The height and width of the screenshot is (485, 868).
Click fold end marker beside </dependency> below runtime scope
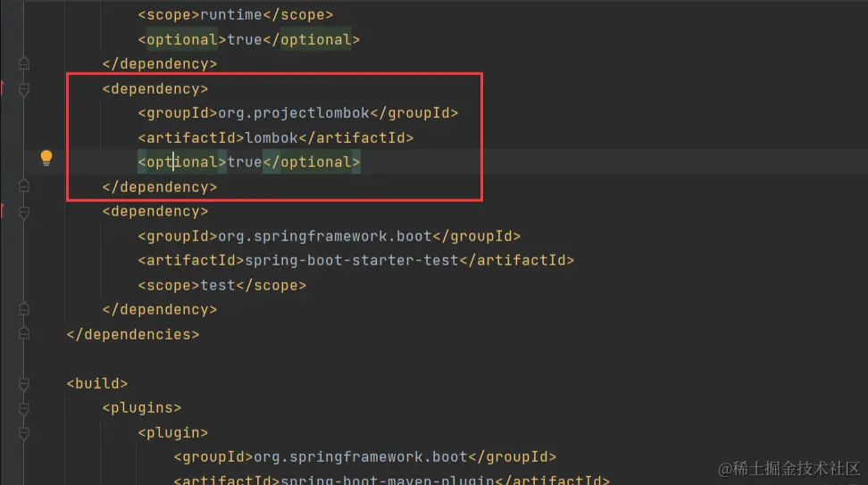coord(24,63)
